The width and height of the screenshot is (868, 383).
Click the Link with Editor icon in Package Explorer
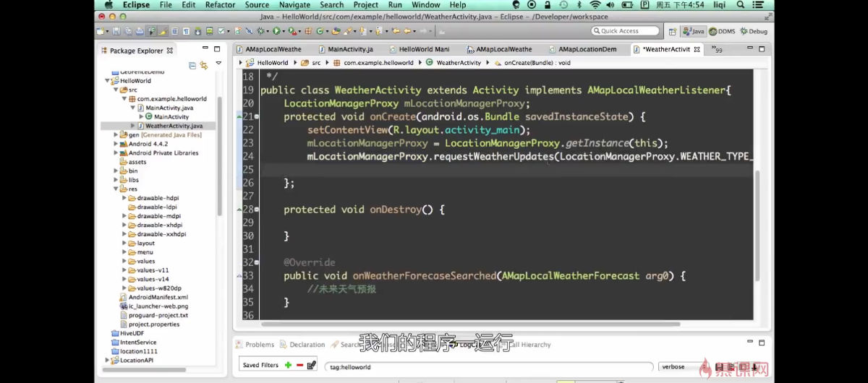[204, 65]
